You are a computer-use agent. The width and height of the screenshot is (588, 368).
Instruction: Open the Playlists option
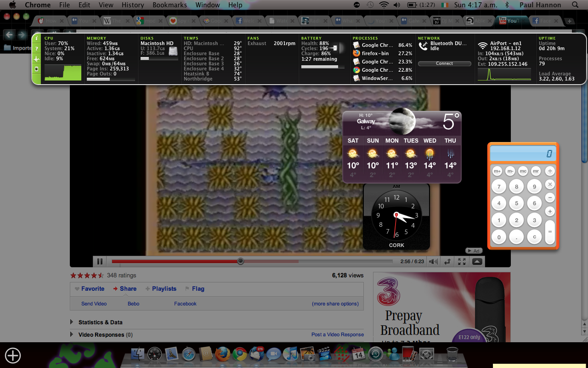161,289
